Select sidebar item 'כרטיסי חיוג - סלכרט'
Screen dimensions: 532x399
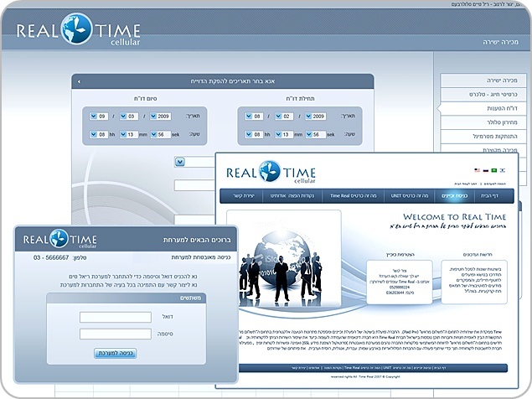[483, 95]
